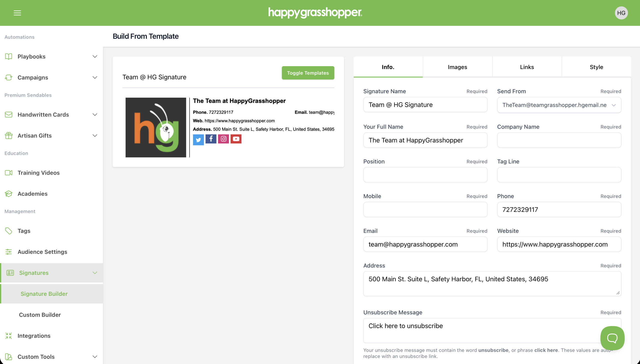Viewport: 640px width, 364px height.
Task: Click the Twitter icon in signature preview
Action: pyautogui.click(x=198, y=139)
